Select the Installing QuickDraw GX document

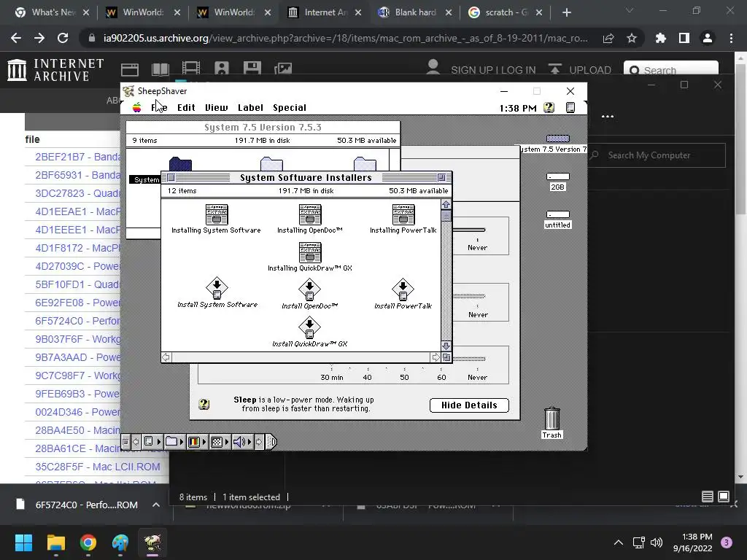pyautogui.click(x=309, y=252)
